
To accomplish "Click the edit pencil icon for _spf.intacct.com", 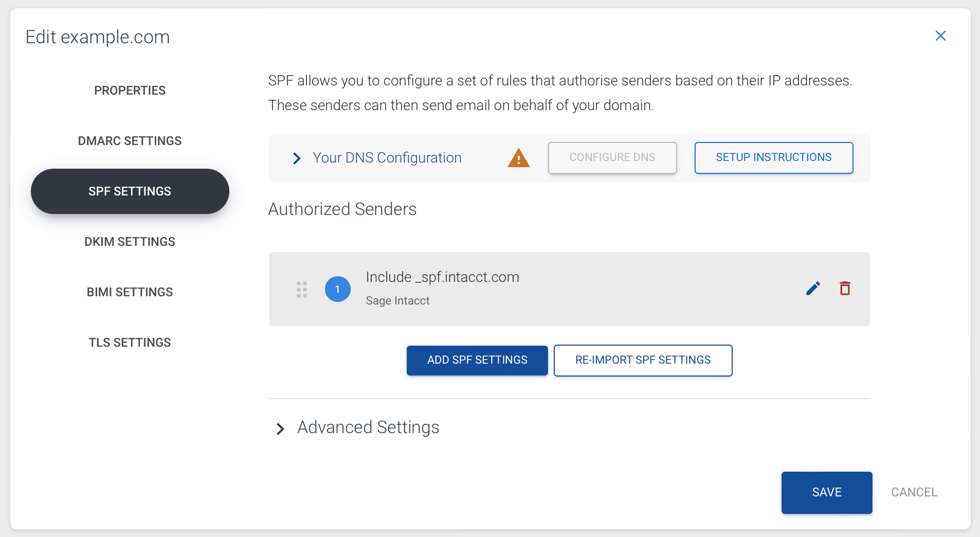I will click(812, 289).
